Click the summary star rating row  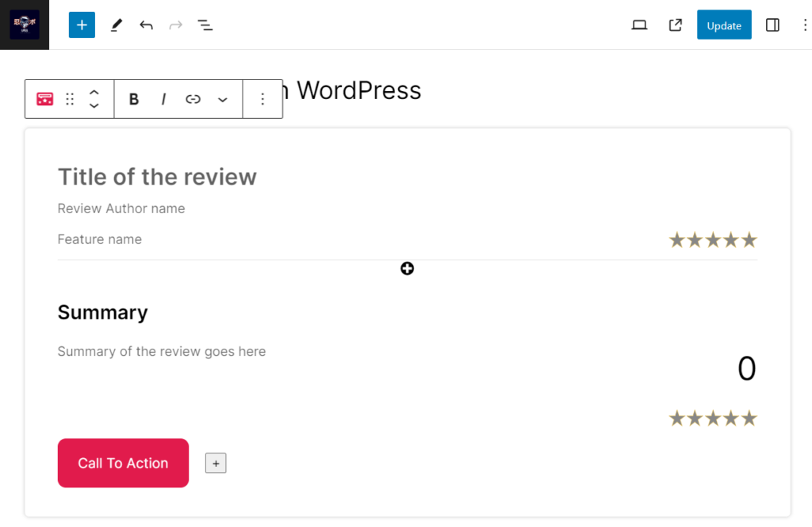tap(713, 418)
